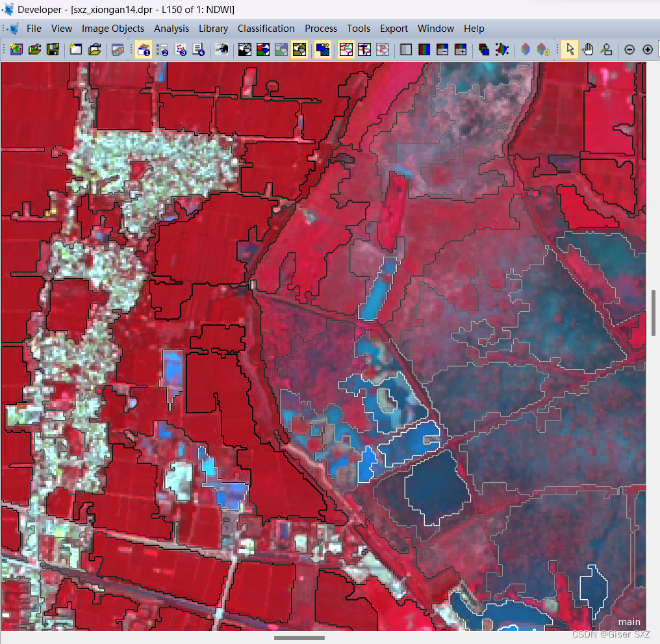Screen dimensions: 660x644
Task: Select the normal cursor arrow tool
Action: [x=570, y=49]
